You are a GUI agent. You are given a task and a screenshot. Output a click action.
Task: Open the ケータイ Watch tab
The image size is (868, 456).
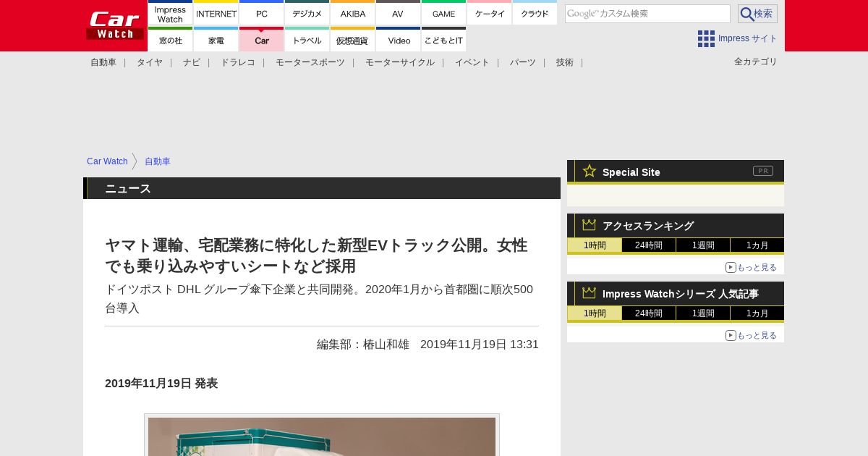click(490, 13)
